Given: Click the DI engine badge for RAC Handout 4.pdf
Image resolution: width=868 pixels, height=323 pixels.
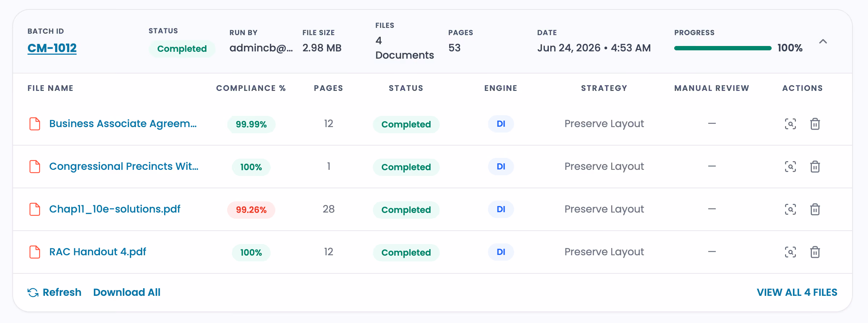Looking at the screenshot, I should pos(501,252).
